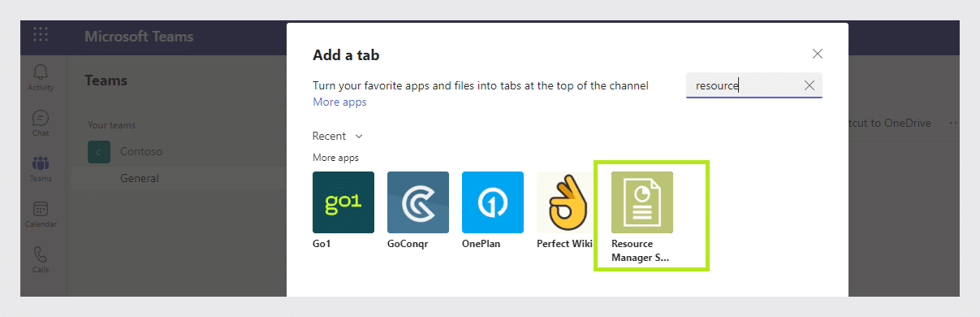Open the General channel

pyautogui.click(x=140, y=178)
